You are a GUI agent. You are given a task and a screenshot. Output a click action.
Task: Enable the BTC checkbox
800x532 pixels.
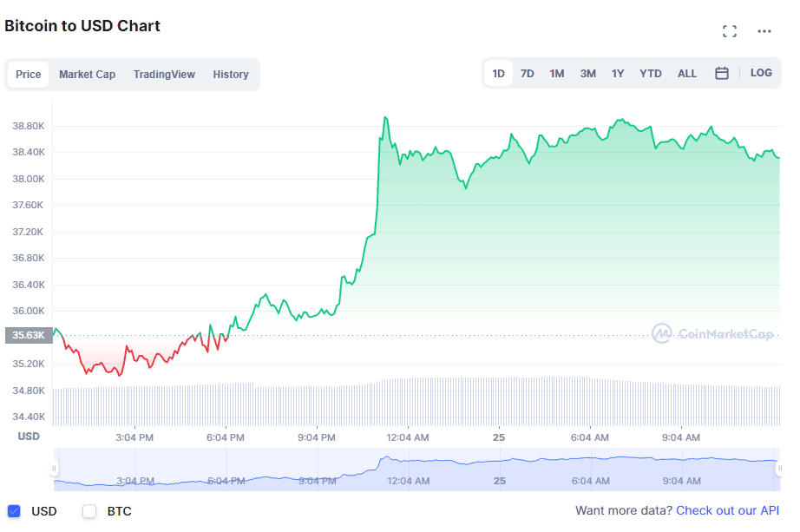89,511
